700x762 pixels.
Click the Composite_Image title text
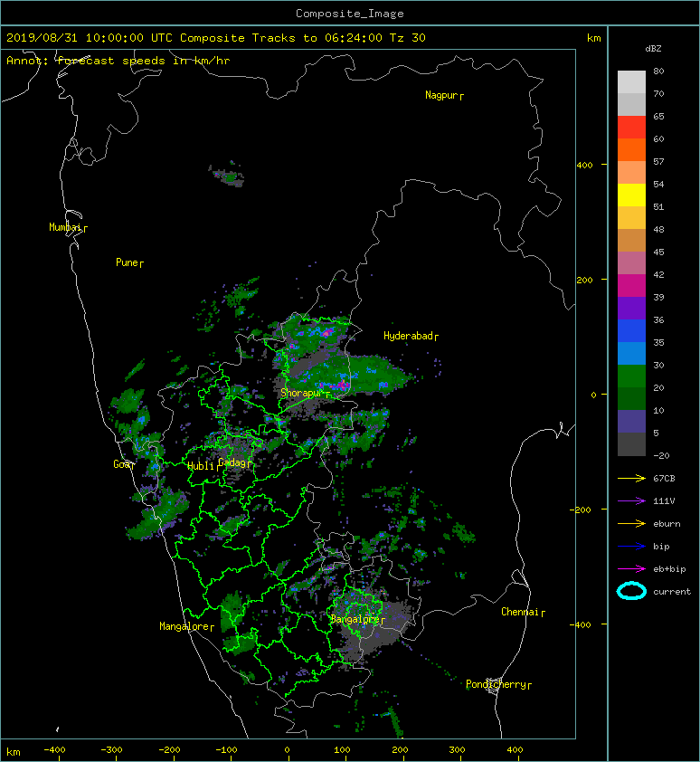click(350, 14)
